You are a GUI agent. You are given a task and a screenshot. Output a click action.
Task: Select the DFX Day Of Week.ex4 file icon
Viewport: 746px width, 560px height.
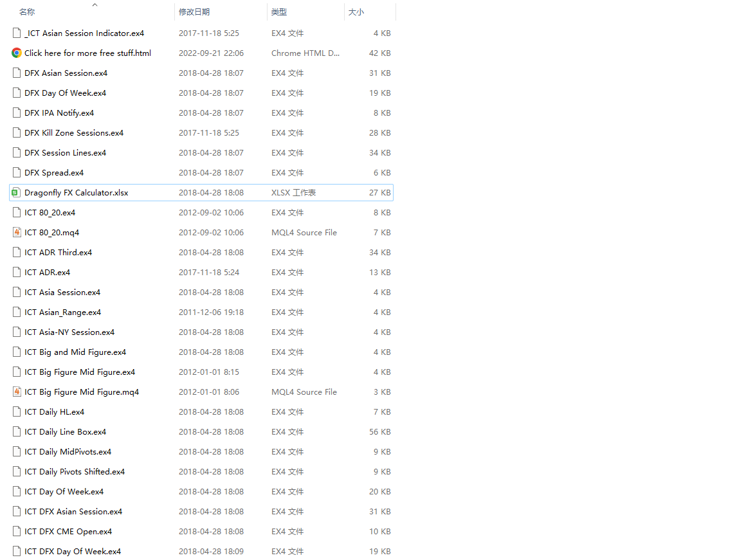coord(17,93)
